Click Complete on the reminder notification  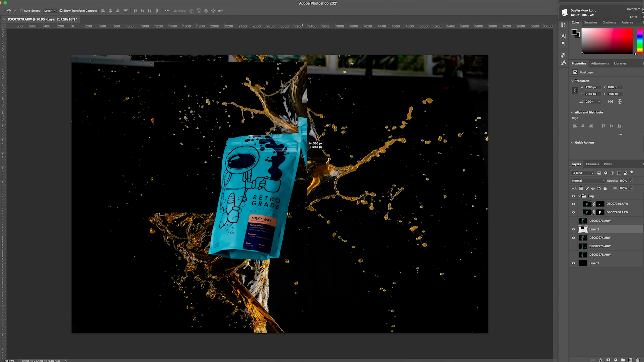tap(633, 9)
